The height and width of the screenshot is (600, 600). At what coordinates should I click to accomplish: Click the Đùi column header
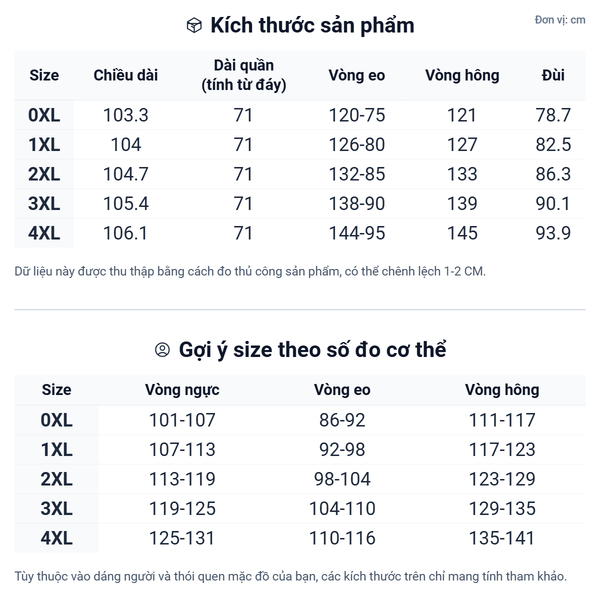[x=553, y=75]
